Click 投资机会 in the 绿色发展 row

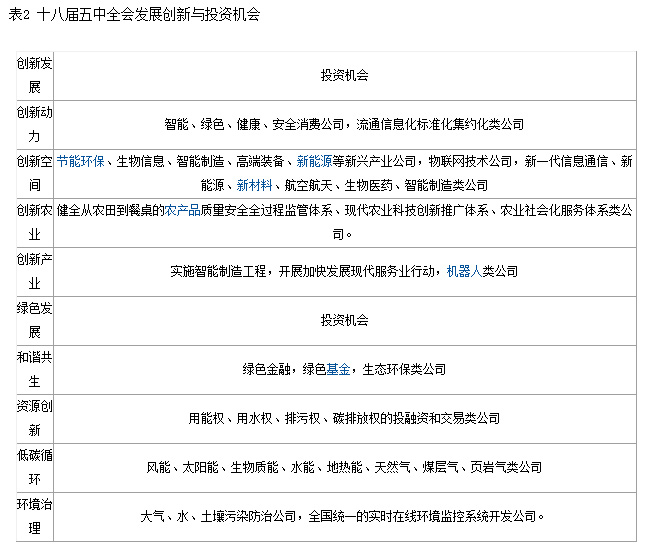pyautogui.click(x=344, y=320)
